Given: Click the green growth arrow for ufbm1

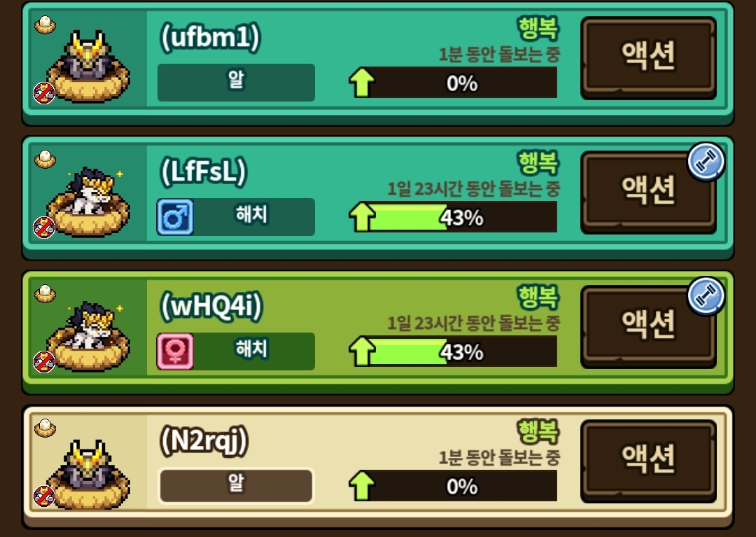Looking at the screenshot, I should (362, 83).
